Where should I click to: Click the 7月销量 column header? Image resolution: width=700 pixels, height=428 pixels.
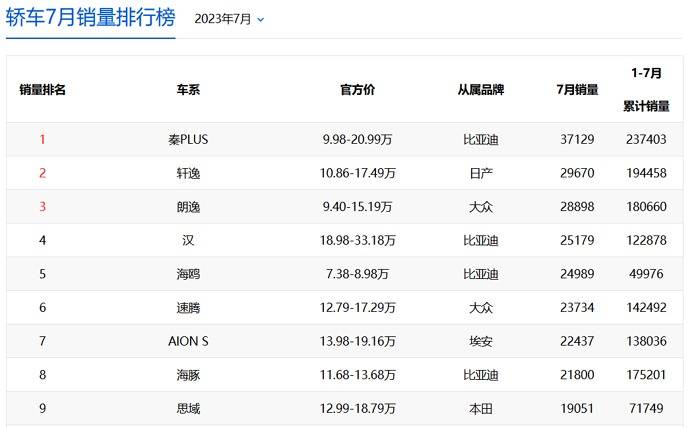click(x=577, y=90)
